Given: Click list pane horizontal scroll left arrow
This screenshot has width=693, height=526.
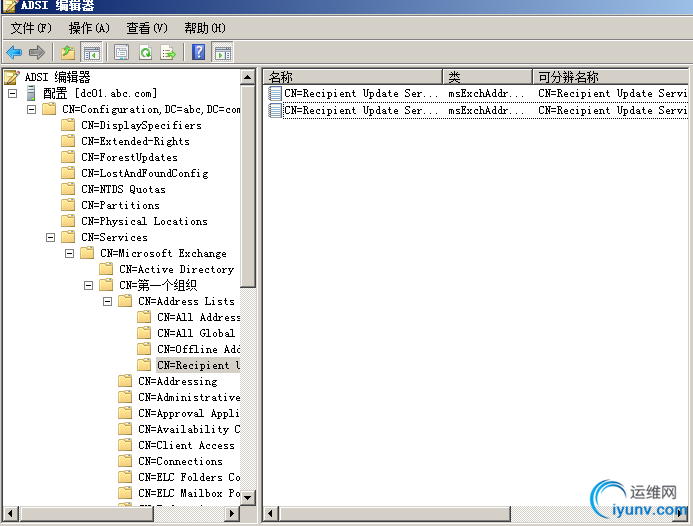Looking at the screenshot, I should click(x=271, y=514).
